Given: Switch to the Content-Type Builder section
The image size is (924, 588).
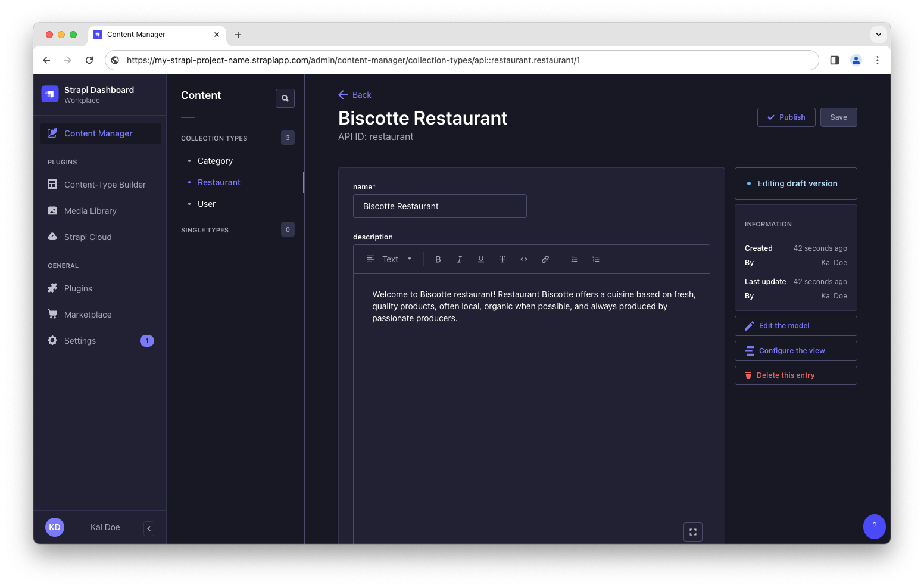Looking at the screenshot, I should (x=105, y=185).
